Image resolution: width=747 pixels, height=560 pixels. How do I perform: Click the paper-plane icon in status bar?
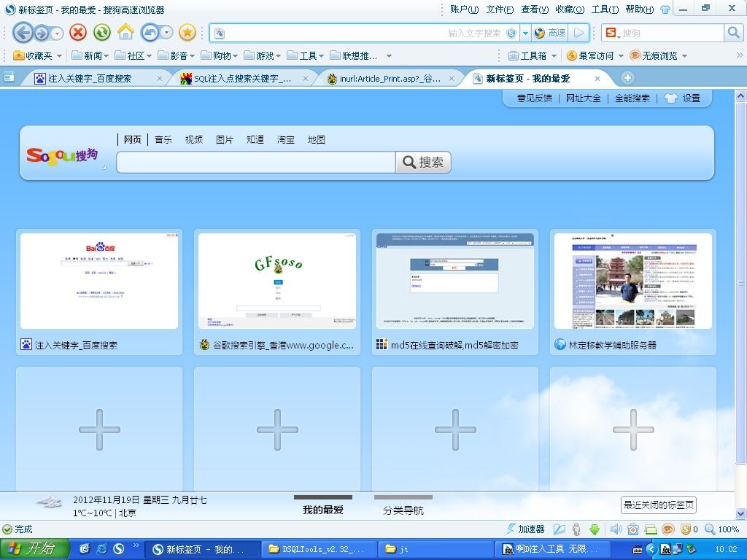coord(560,529)
